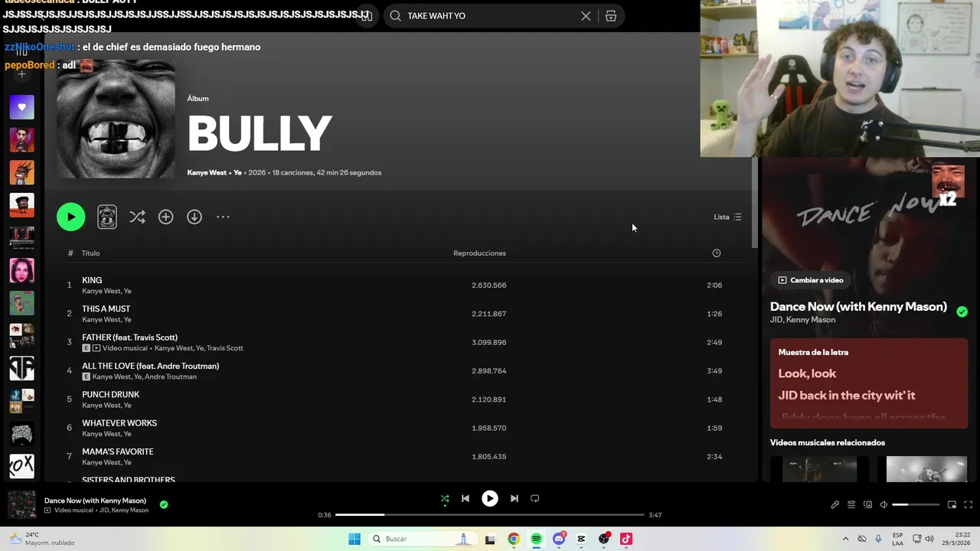Open CapCut from taskbar

pyautogui.click(x=582, y=539)
